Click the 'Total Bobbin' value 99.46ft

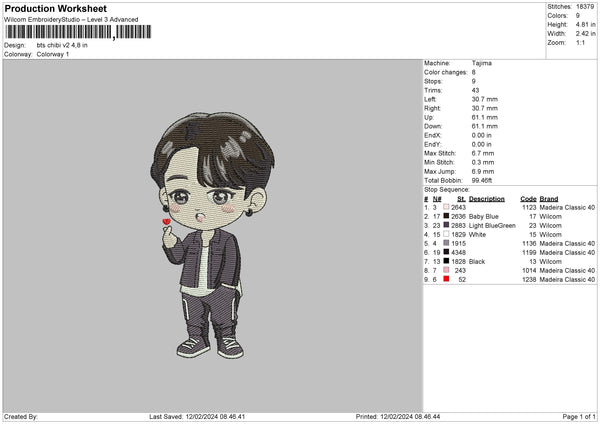click(482, 181)
